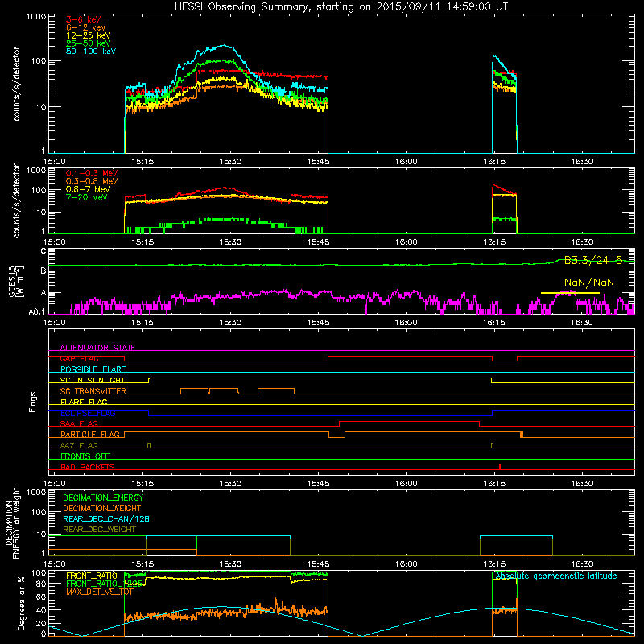The width and height of the screenshot is (644, 644).
Task: Select the "0.8-7 MeV" legend label
Action: coord(88,189)
